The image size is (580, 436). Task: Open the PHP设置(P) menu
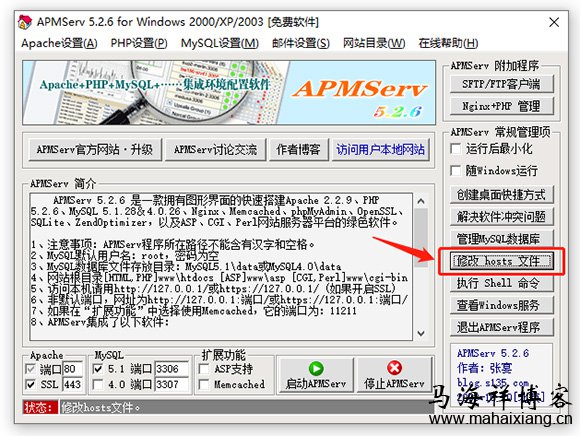click(x=139, y=43)
